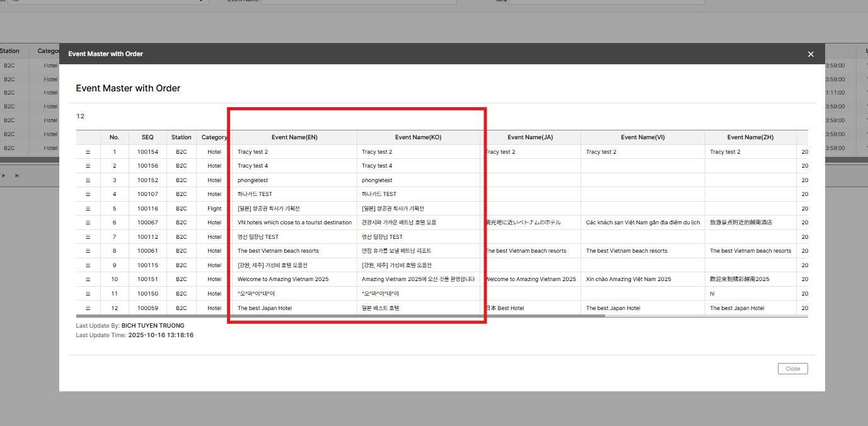The width and height of the screenshot is (868, 426).
Task: Click the Event Name(JA) column header
Action: (x=530, y=137)
